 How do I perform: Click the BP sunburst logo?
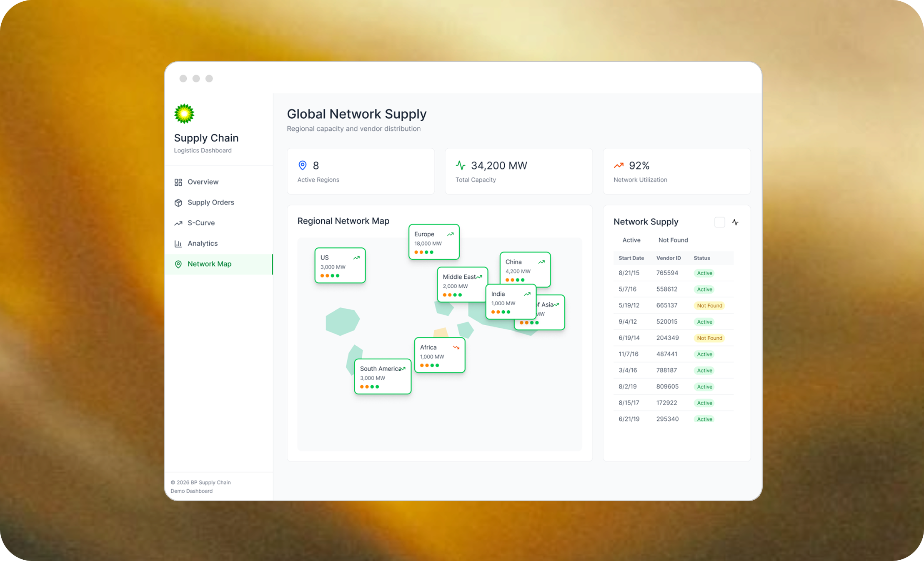pyautogui.click(x=184, y=114)
